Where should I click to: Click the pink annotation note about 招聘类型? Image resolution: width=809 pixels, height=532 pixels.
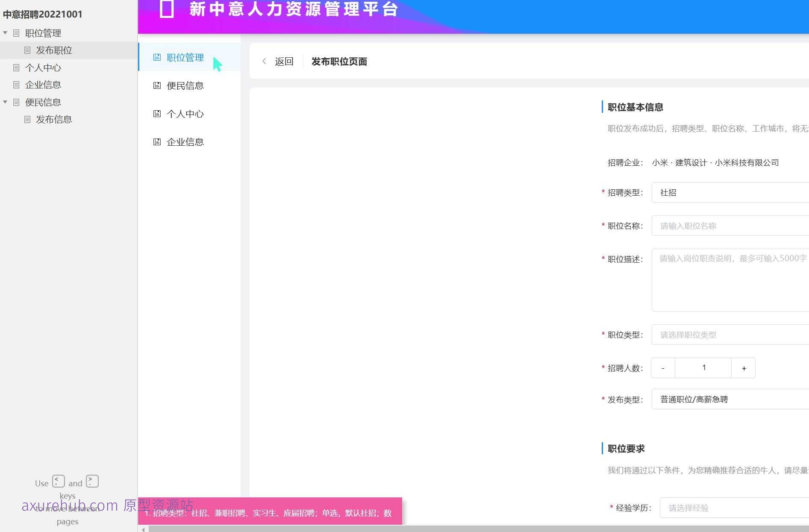(x=270, y=511)
